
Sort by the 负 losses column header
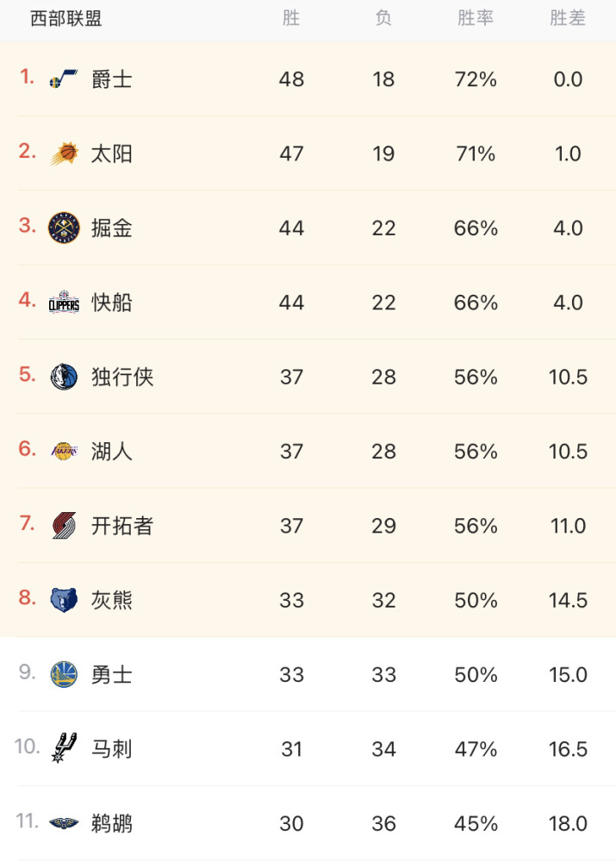click(383, 18)
